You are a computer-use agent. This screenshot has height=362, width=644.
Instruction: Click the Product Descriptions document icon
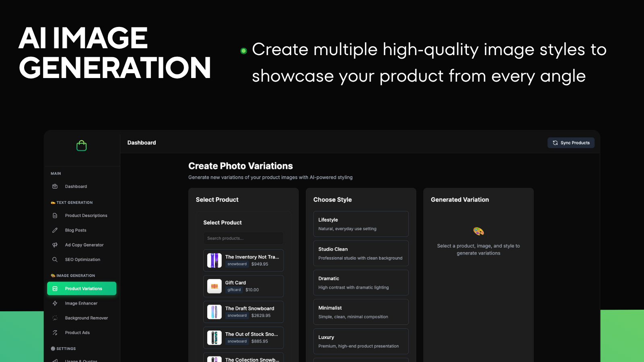[55, 215]
